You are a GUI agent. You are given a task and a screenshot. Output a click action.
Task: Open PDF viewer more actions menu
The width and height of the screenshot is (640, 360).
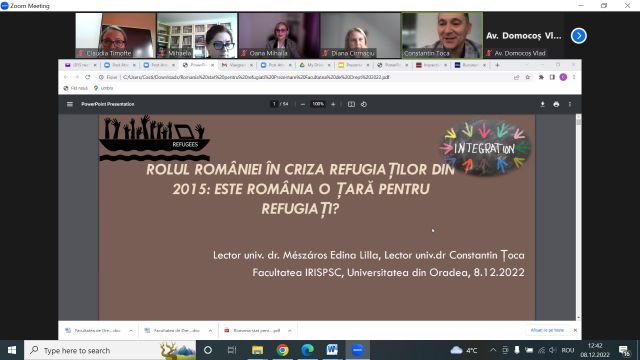(570, 104)
